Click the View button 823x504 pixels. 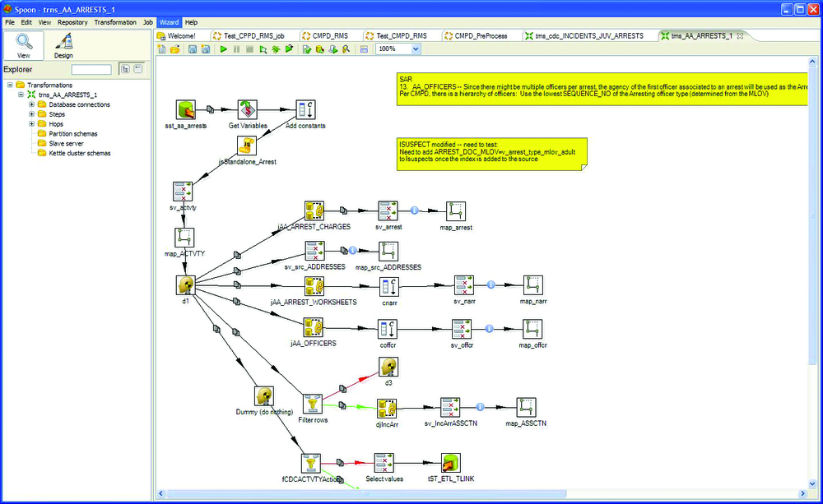pos(23,45)
